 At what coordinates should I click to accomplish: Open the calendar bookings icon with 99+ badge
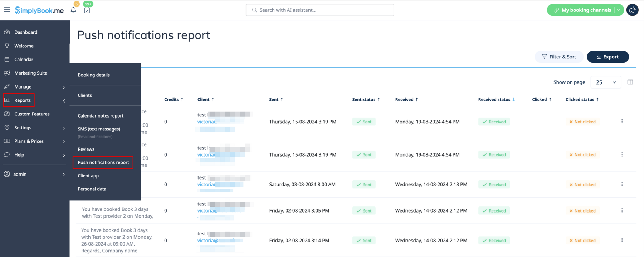[87, 10]
